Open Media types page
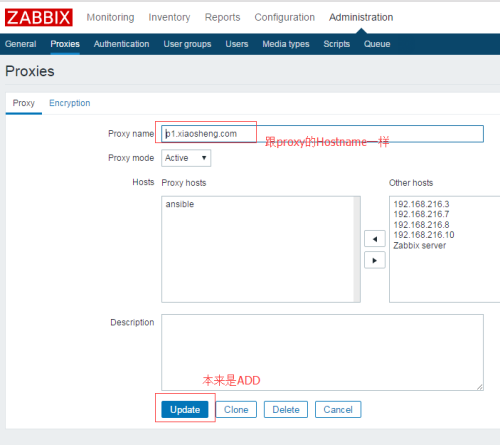 click(x=286, y=44)
